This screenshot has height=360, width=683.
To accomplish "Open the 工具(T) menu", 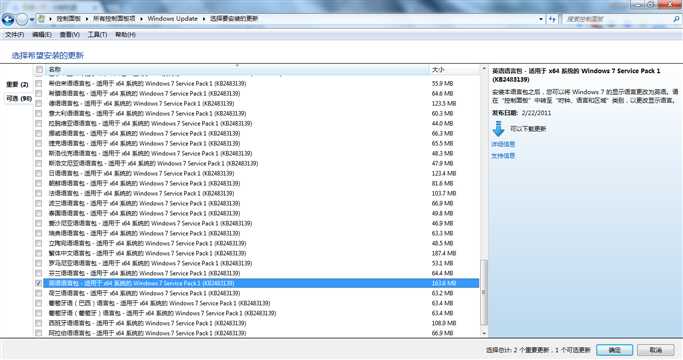I will [x=98, y=34].
